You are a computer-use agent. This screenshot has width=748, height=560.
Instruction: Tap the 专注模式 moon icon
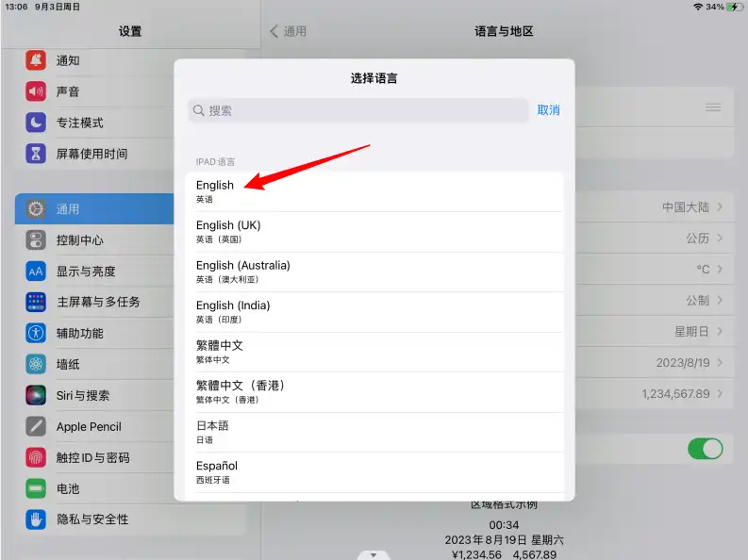(x=36, y=123)
